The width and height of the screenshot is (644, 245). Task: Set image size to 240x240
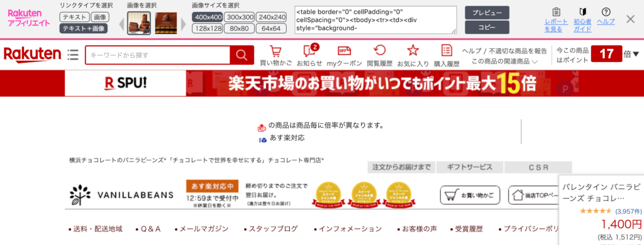coord(272,17)
